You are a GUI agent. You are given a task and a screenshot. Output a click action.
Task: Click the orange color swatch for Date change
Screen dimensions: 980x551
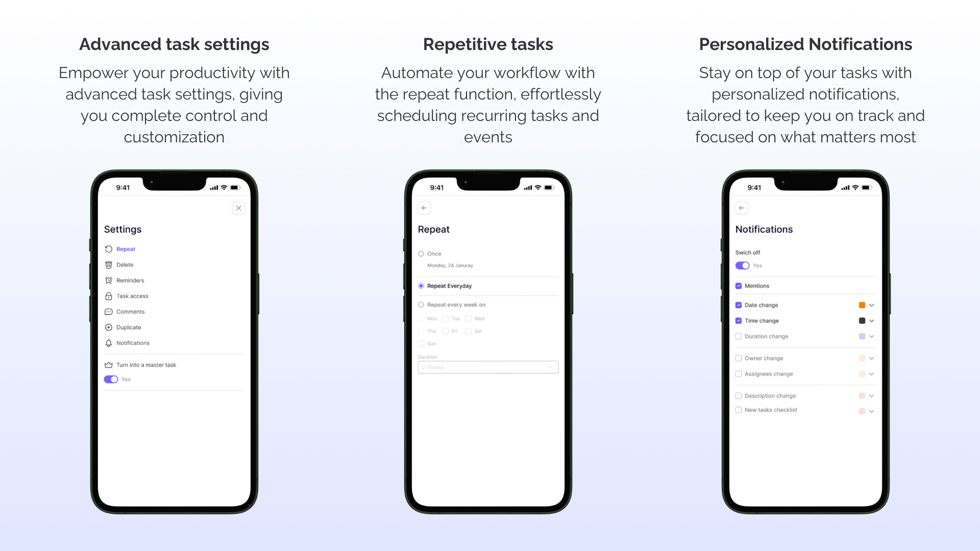[x=862, y=305]
